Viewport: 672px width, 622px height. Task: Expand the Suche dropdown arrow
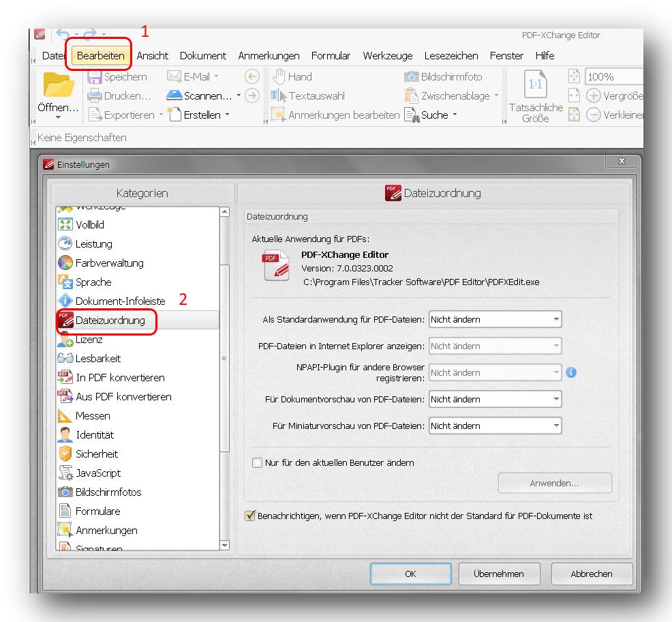(455, 115)
